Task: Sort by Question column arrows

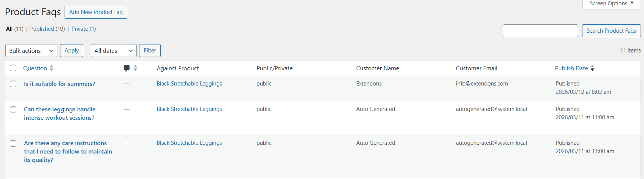Action: pos(52,68)
